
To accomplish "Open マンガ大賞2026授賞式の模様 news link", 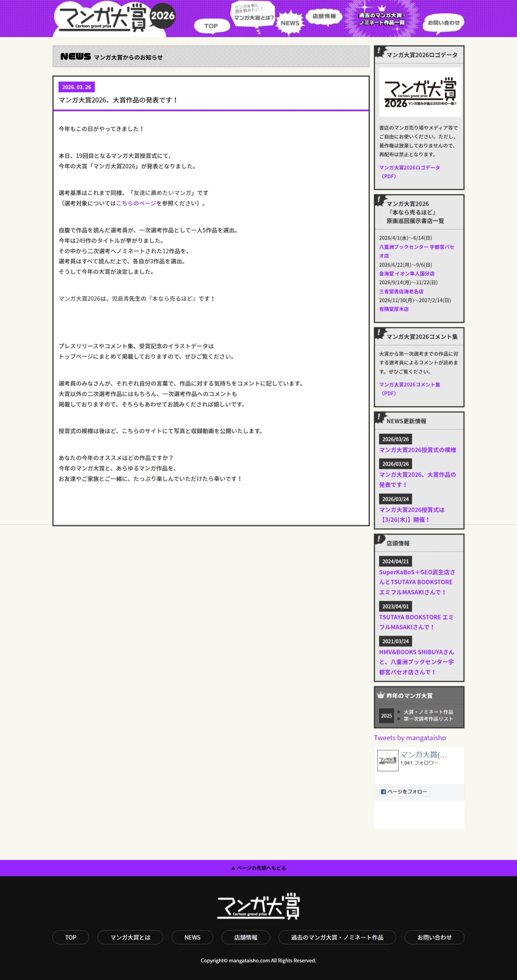I will [417, 450].
